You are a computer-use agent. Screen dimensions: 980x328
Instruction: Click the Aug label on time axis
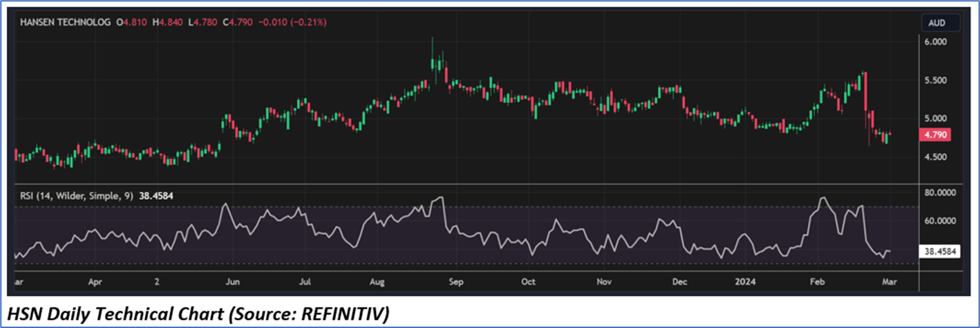tap(377, 282)
